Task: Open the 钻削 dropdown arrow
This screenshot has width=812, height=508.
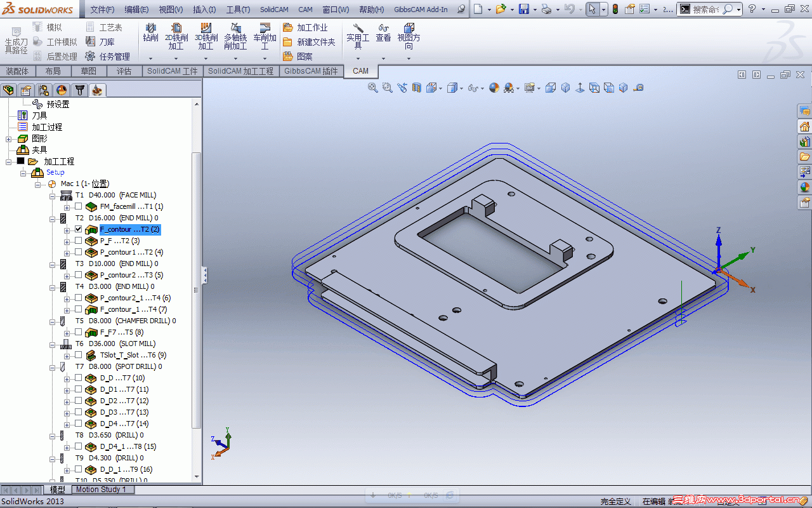Action: point(150,58)
